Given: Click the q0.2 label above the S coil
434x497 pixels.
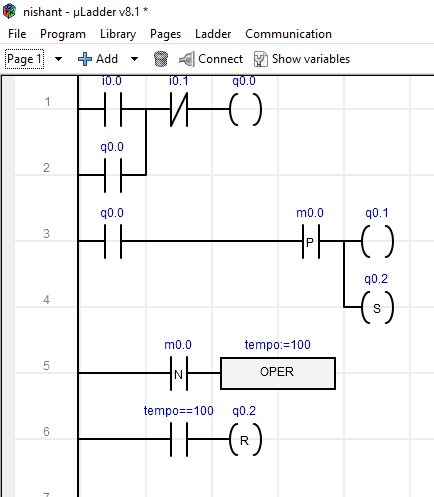Looking at the screenshot, I should pyautogui.click(x=376, y=279).
